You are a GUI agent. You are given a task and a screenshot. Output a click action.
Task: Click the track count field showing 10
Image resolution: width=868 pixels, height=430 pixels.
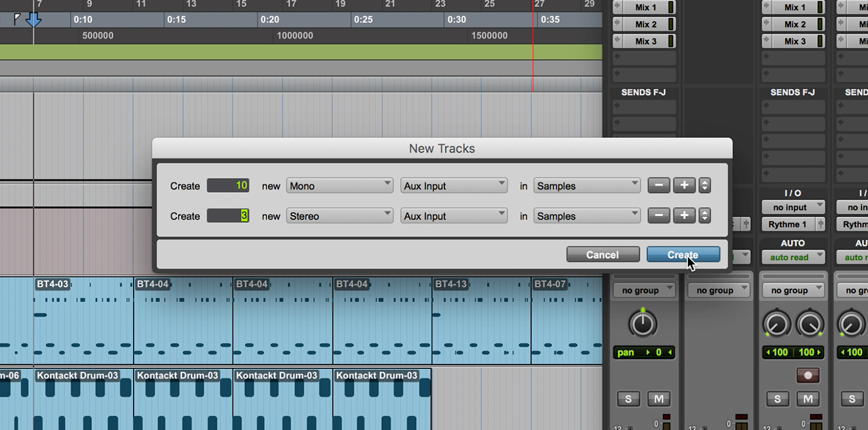click(x=228, y=186)
